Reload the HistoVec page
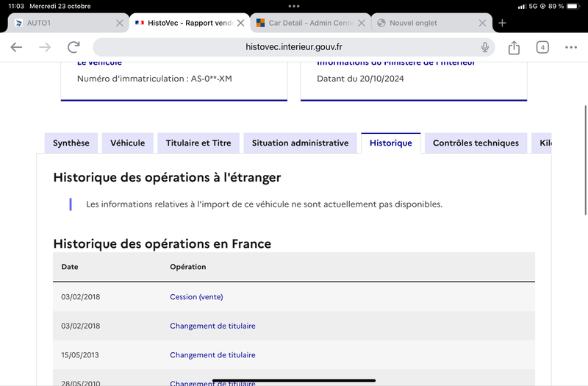The width and height of the screenshot is (588, 386). pos(73,47)
